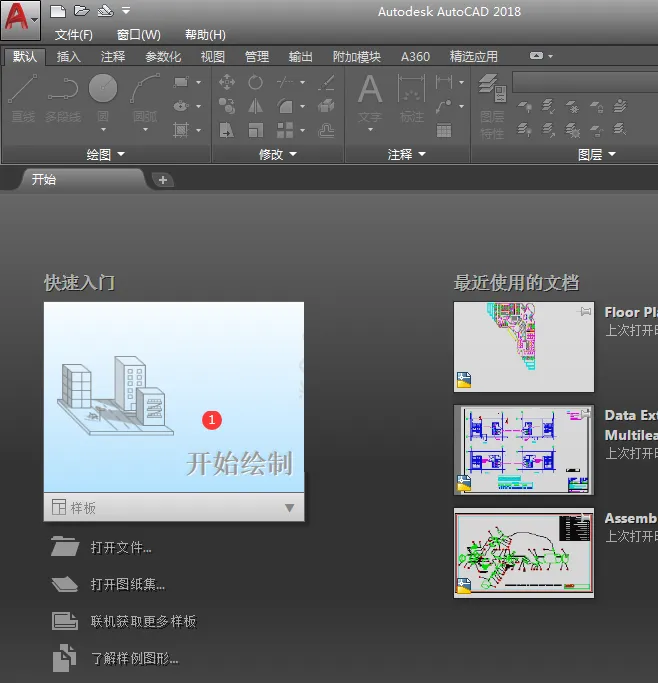Open the layer selection combo box
The height and width of the screenshot is (683, 658).
(585, 82)
